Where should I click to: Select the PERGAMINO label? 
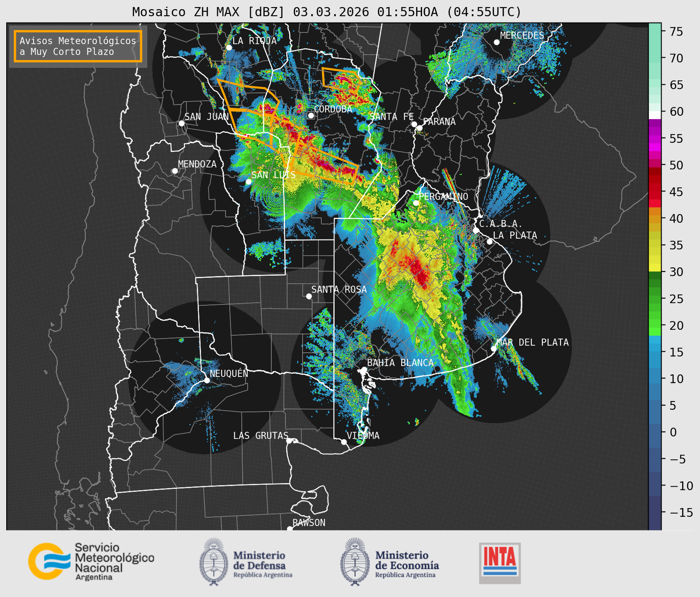[x=443, y=196]
